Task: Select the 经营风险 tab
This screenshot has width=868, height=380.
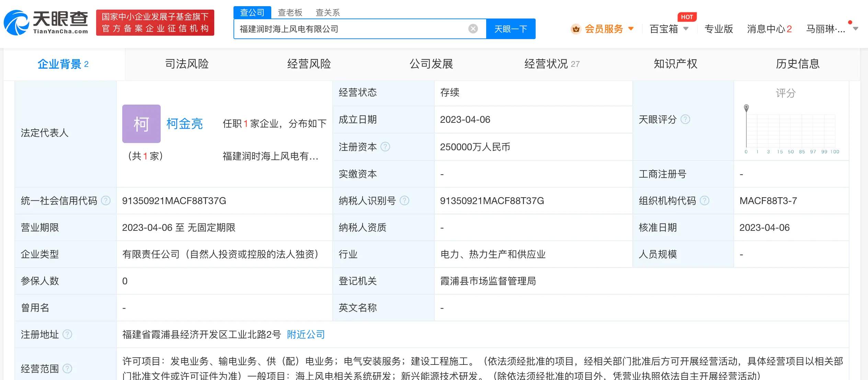Action: pos(309,64)
